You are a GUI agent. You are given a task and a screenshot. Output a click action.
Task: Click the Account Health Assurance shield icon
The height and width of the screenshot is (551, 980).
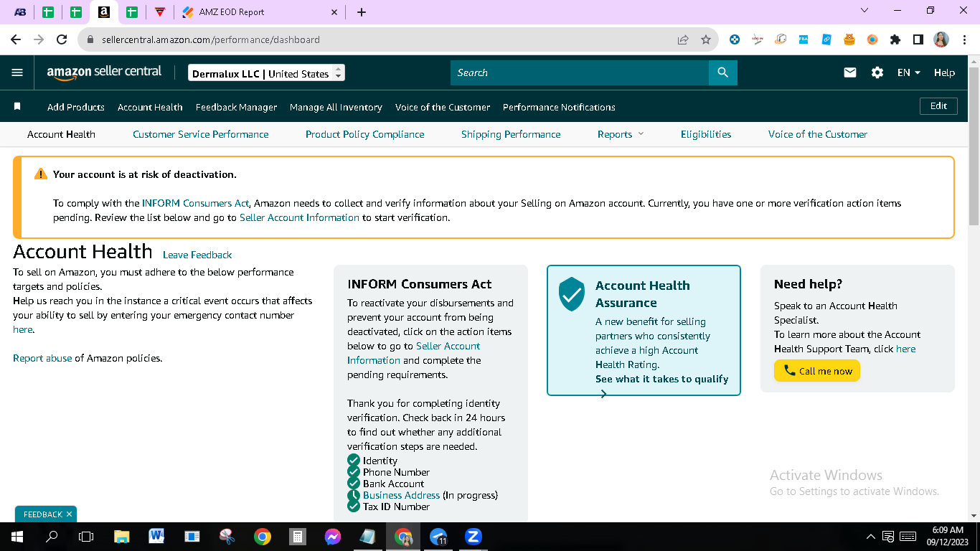point(572,294)
